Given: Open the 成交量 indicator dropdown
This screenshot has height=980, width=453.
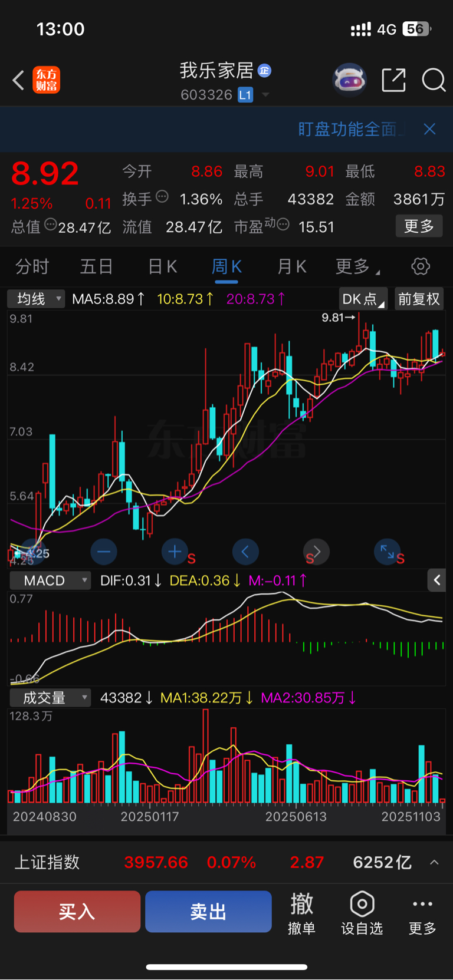Looking at the screenshot, I should (x=50, y=698).
